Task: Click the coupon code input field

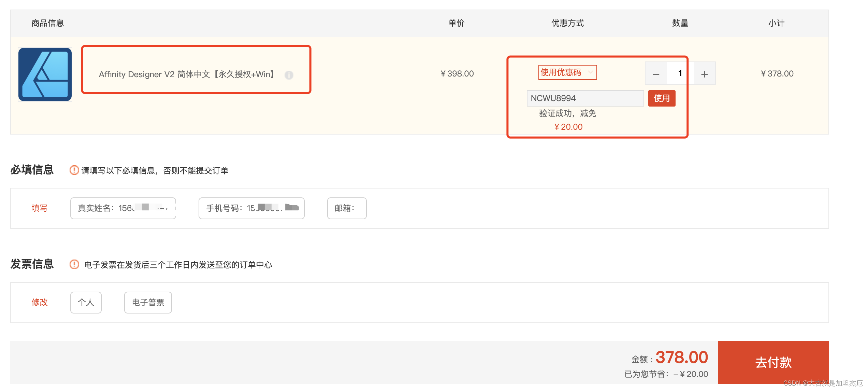Action: pos(585,98)
